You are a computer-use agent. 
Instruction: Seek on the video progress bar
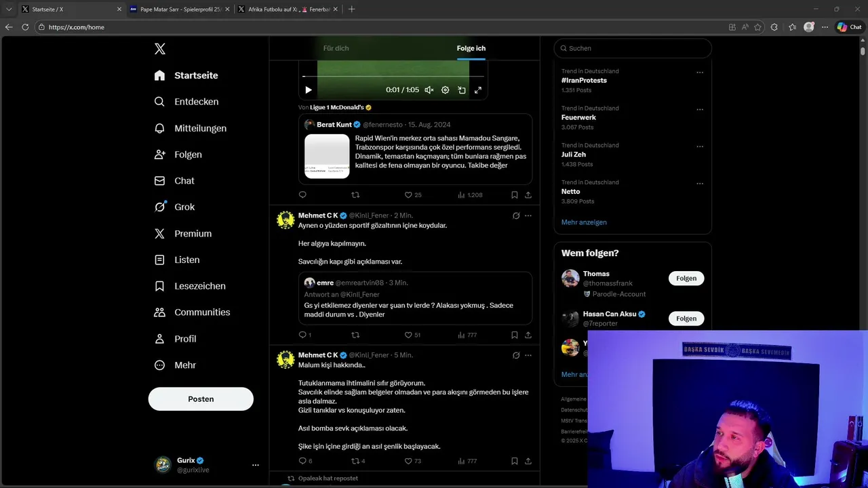point(393,77)
